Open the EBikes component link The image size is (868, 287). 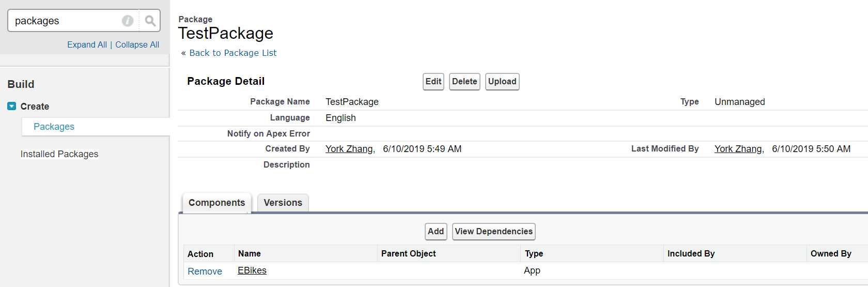click(x=252, y=270)
